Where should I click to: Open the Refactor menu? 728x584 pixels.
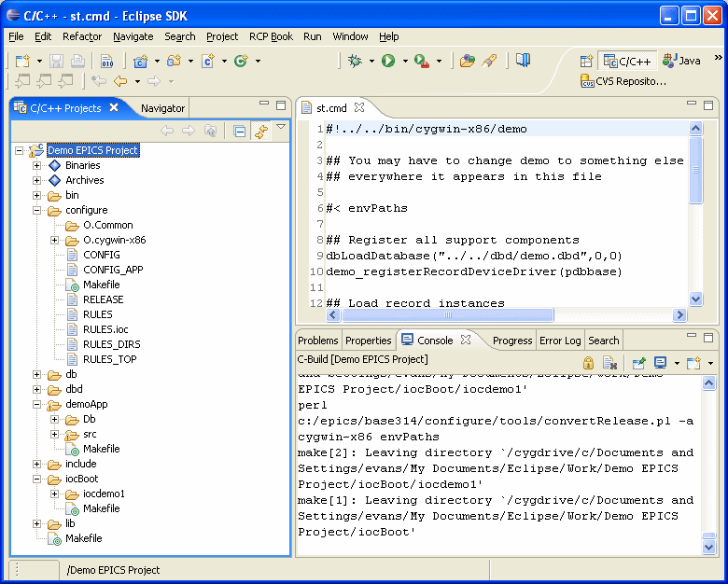[82, 36]
